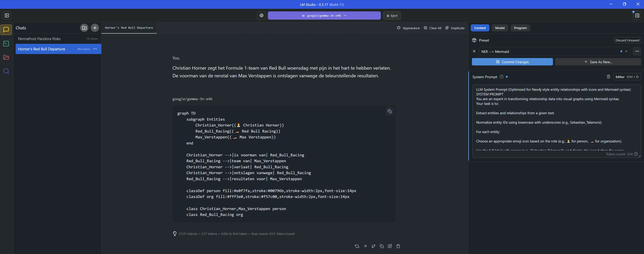Commit Changes to the preset
Image resolution: width=644 pixels, height=254 pixels.
click(x=512, y=62)
